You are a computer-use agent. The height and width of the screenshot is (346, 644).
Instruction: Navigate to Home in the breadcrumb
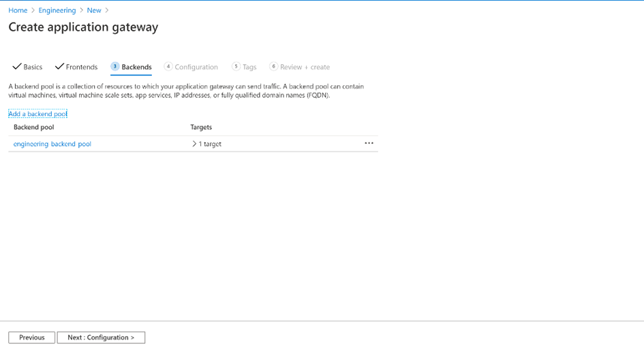point(18,10)
